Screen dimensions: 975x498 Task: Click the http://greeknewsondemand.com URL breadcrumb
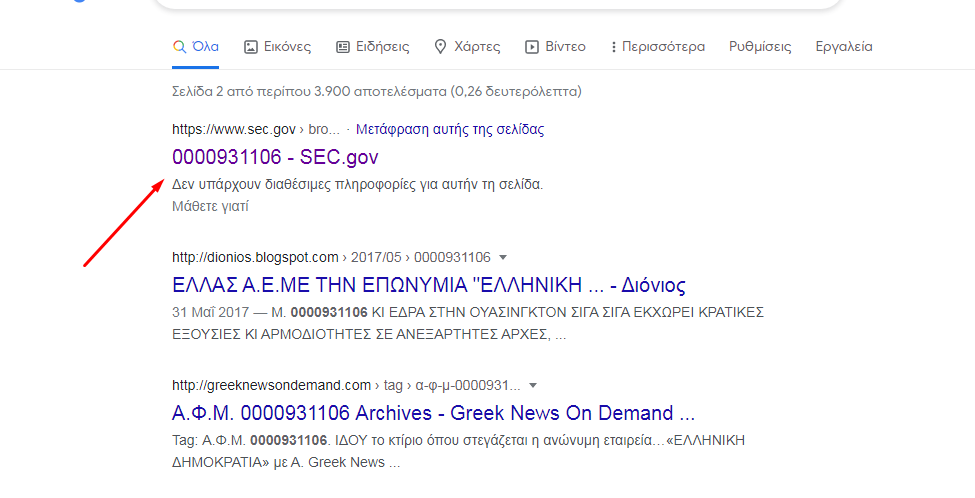pyautogui.click(x=346, y=385)
